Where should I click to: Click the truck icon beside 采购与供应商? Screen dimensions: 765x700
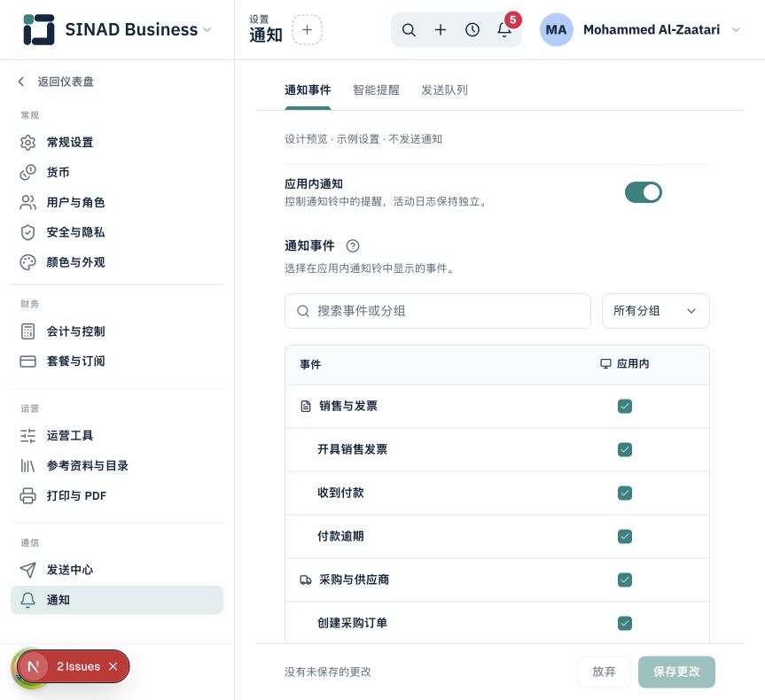pos(306,580)
